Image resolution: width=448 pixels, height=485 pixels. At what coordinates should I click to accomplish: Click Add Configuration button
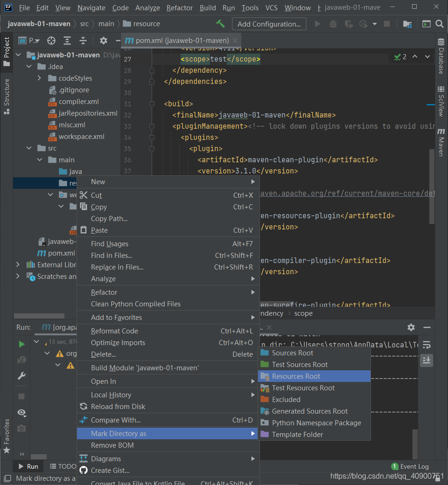[x=269, y=24]
